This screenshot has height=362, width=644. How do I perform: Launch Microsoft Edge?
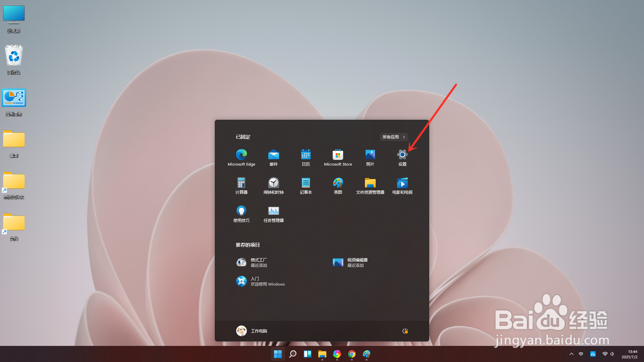[241, 158]
